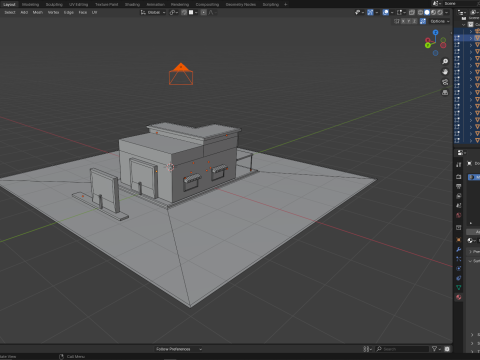Image resolution: width=480 pixels, height=360 pixels.
Task: Open the Object Data properties tab
Action: pyautogui.click(x=459, y=287)
